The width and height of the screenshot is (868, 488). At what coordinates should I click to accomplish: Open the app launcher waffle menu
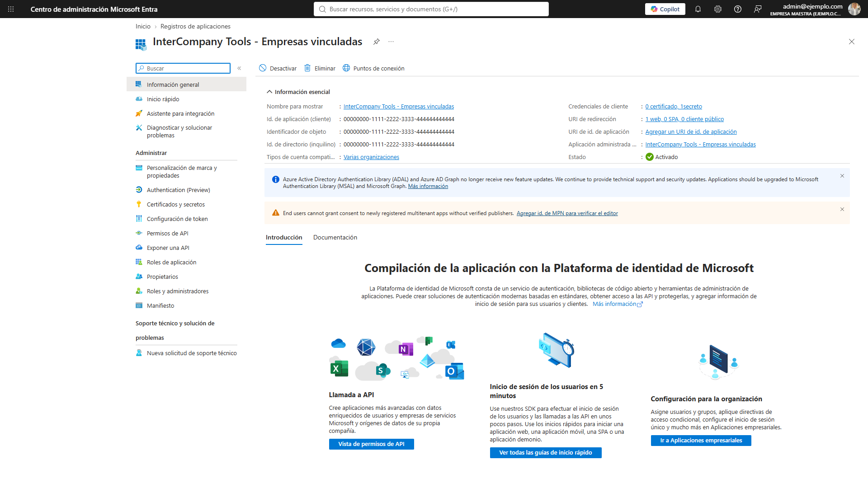point(11,9)
